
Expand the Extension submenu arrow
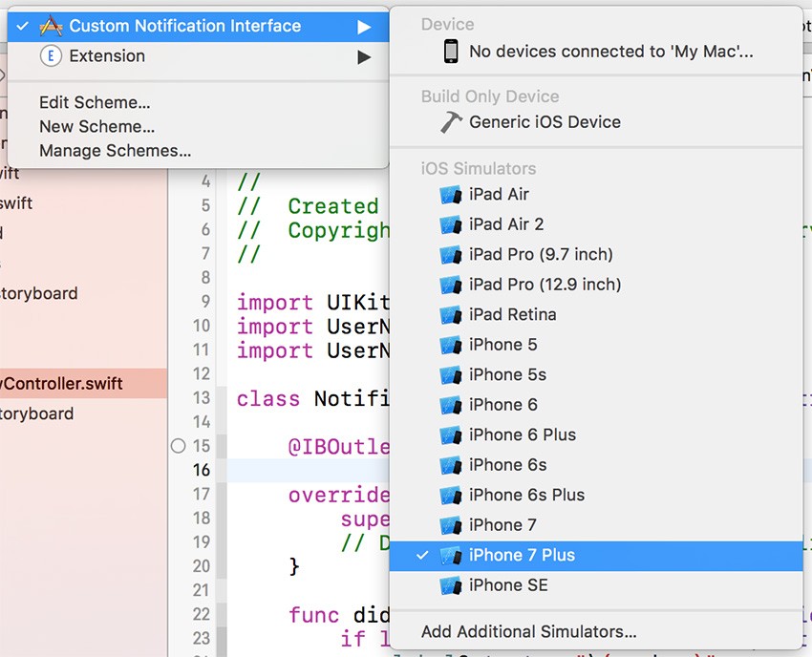coord(364,57)
